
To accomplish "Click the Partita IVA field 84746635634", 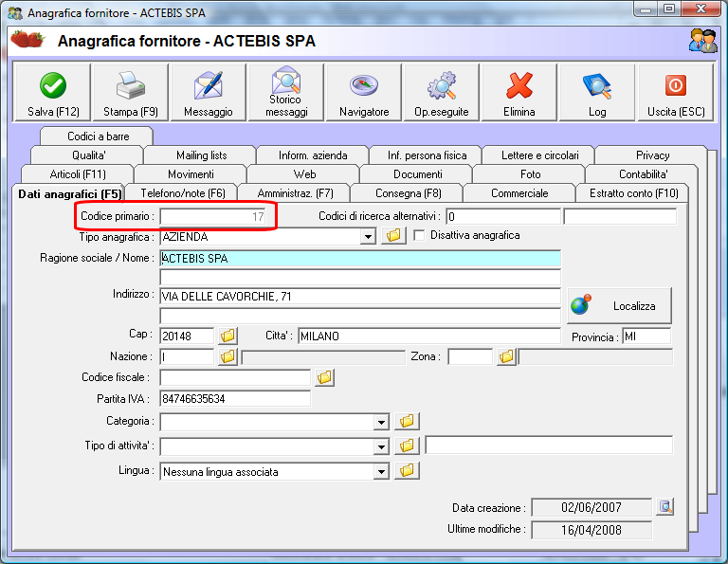I will 235,399.
